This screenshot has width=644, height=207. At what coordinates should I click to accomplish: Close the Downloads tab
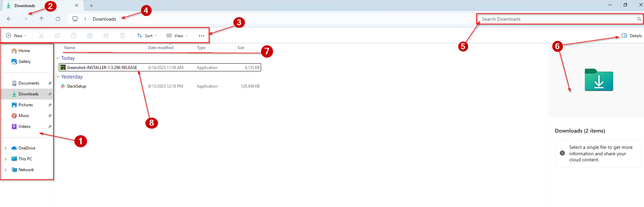77,5
